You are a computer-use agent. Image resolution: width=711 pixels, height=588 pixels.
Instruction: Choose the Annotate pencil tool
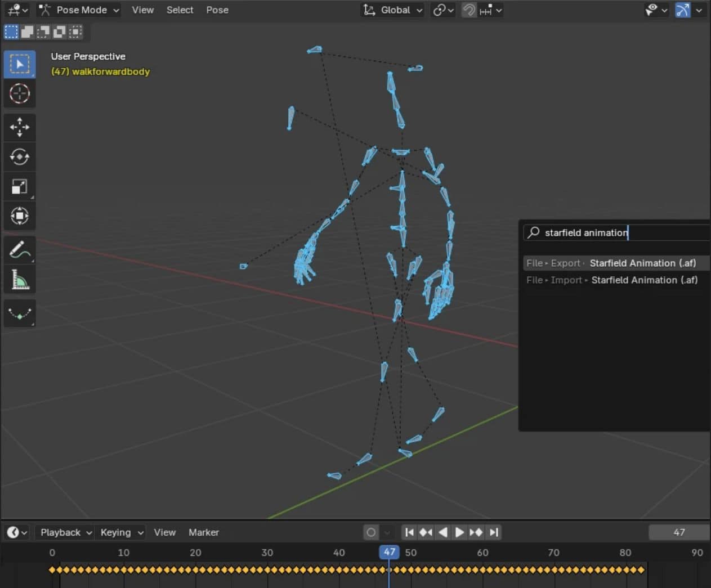20,250
